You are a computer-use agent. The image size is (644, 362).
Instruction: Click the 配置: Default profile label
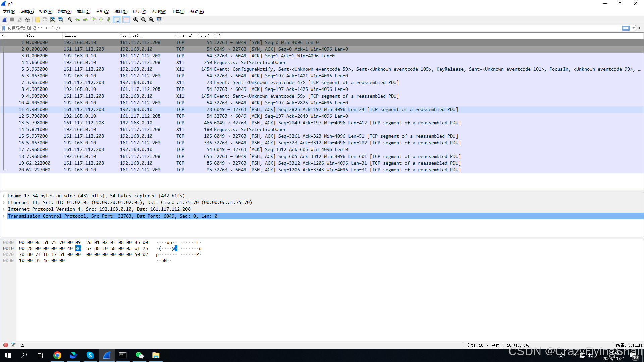point(629,345)
